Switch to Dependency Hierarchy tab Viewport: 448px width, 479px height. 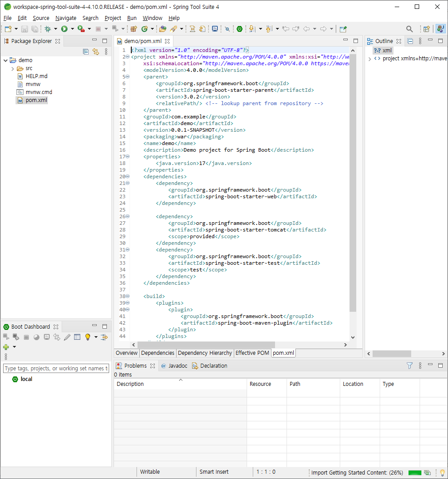(x=205, y=353)
